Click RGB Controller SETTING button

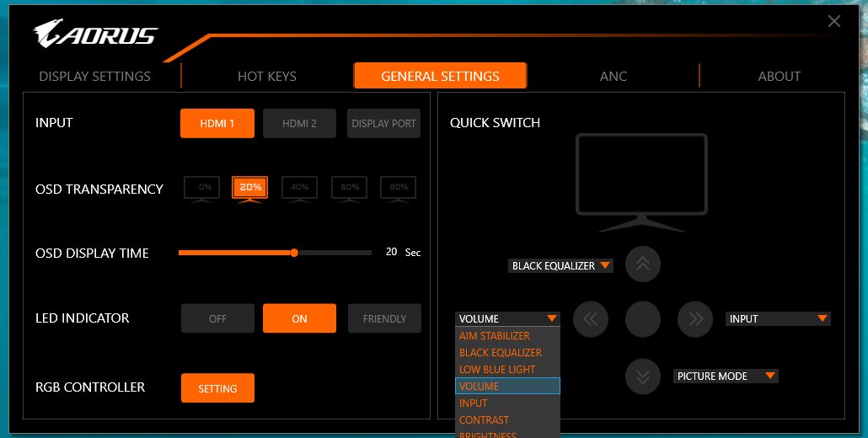217,388
